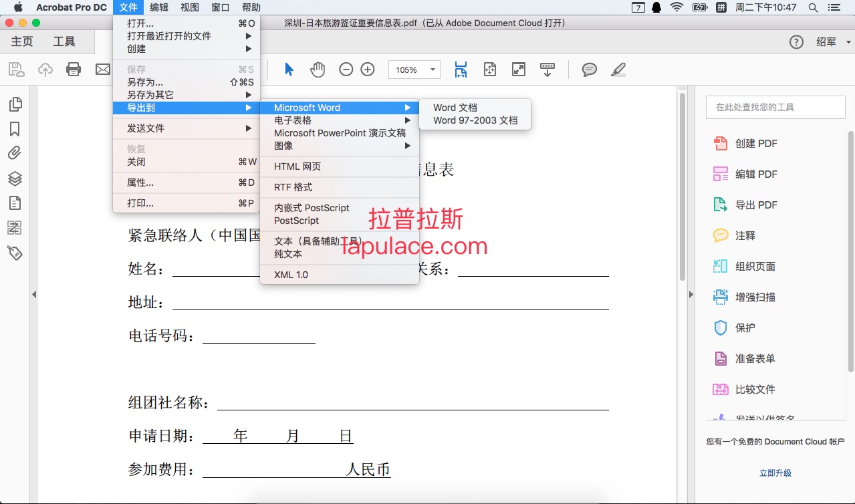Select XML 1.0 export option

click(x=340, y=275)
